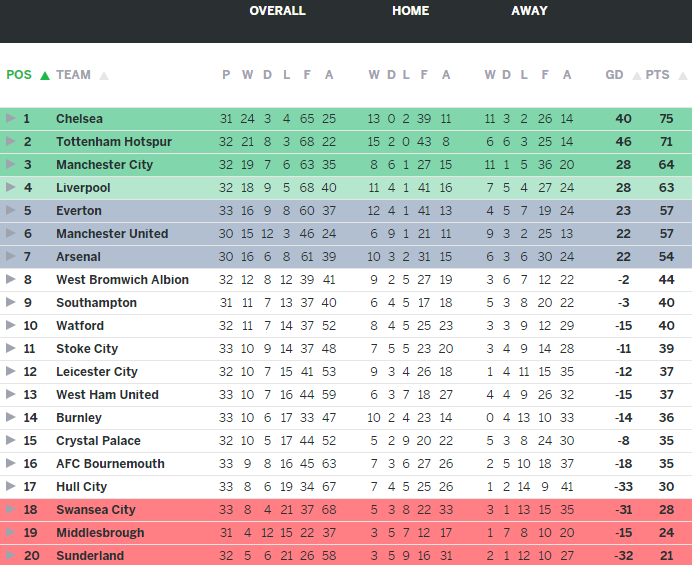The height and width of the screenshot is (565, 692).
Task: Click the overall P column header
Action: (226, 75)
